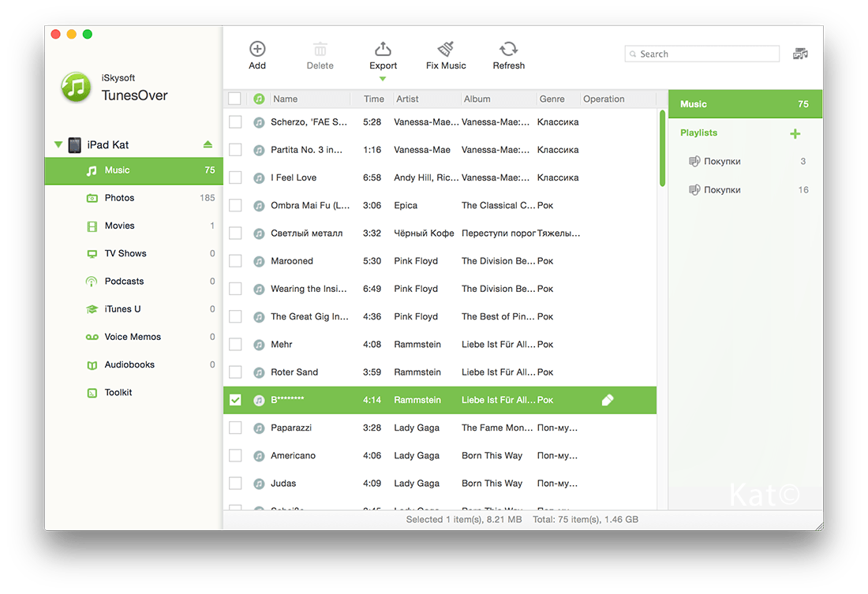Screen dimensions: 868x594
Task: Select The Great Gig In... track row
Action: click(440, 316)
